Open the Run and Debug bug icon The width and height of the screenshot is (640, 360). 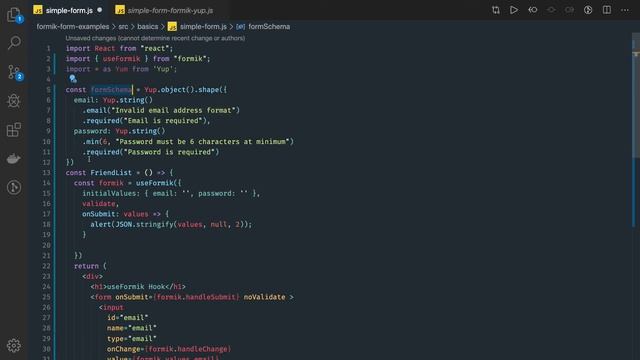pyautogui.click(x=14, y=101)
